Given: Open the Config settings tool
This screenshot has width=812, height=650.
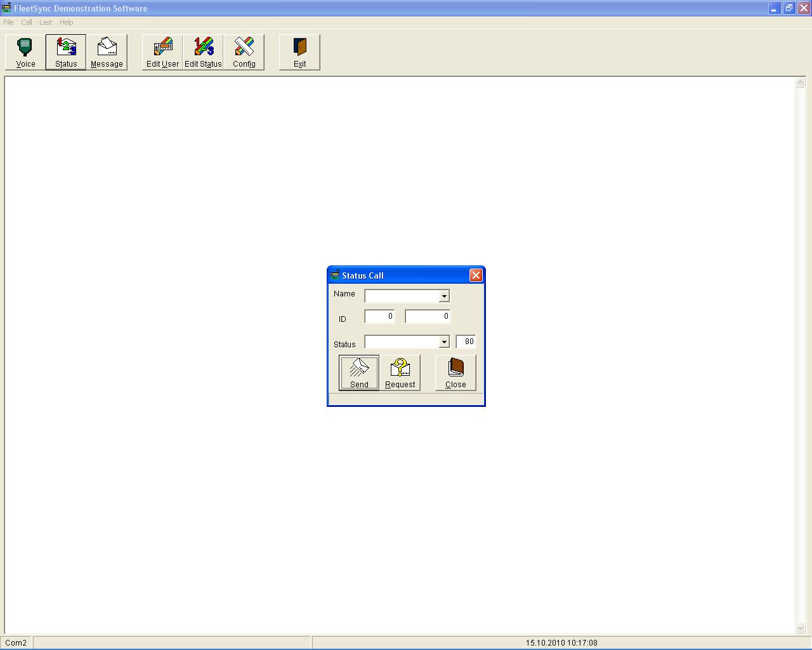Looking at the screenshot, I should (x=244, y=52).
